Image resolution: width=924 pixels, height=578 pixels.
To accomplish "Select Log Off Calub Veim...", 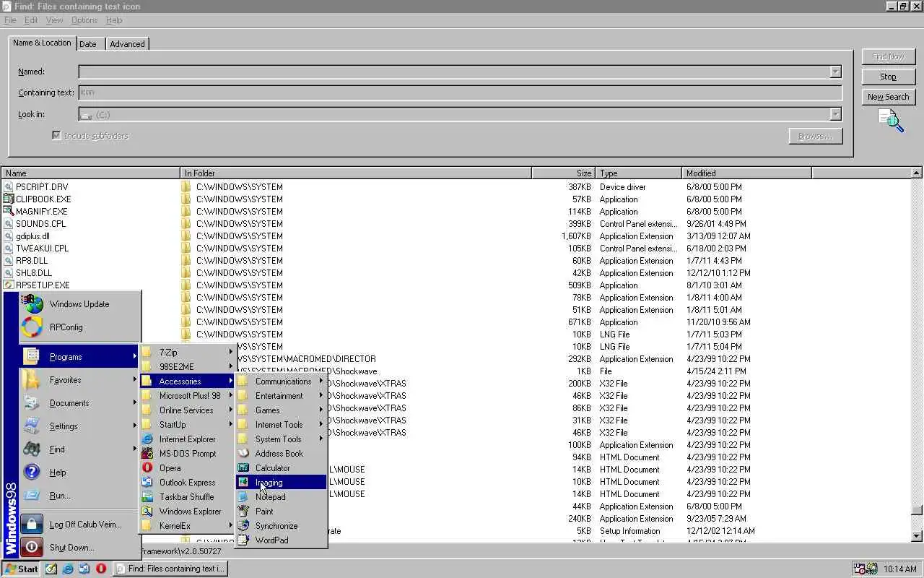I will pos(79,525).
